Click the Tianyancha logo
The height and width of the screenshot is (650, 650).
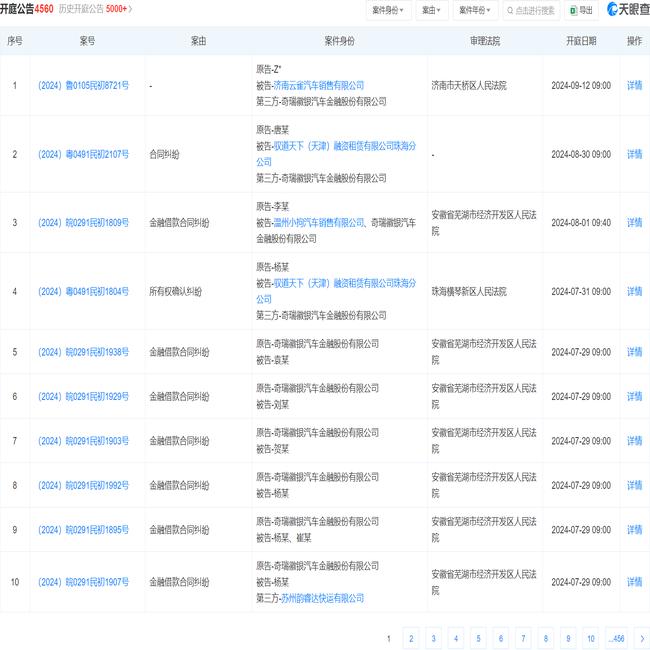point(626,10)
